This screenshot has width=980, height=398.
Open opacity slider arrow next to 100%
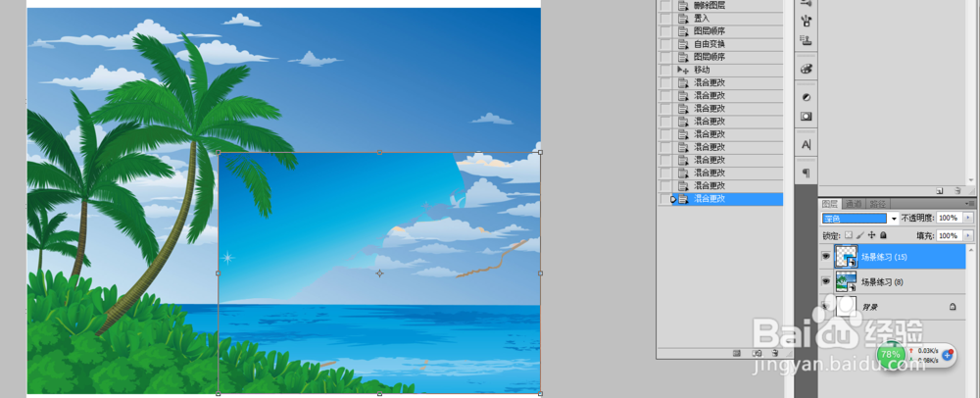[x=969, y=218]
